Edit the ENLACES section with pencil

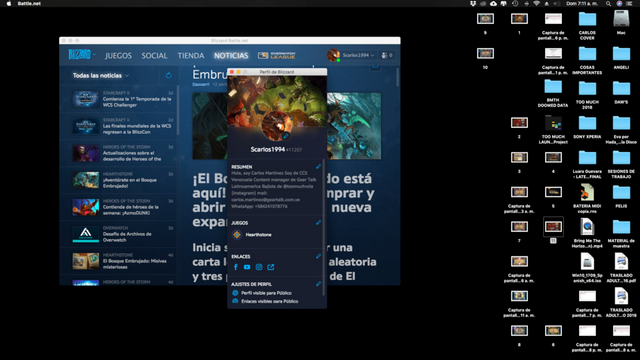pos(318,256)
